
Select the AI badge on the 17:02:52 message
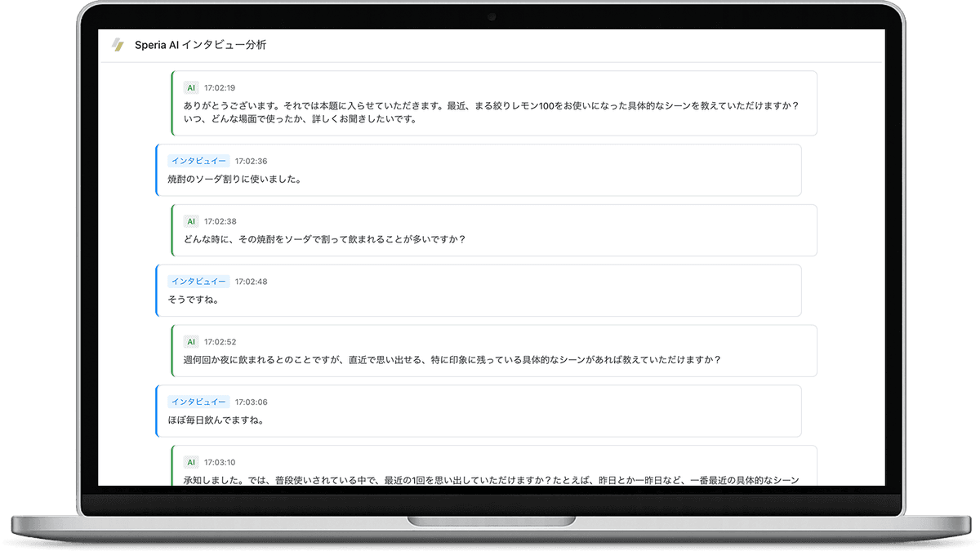(x=190, y=341)
